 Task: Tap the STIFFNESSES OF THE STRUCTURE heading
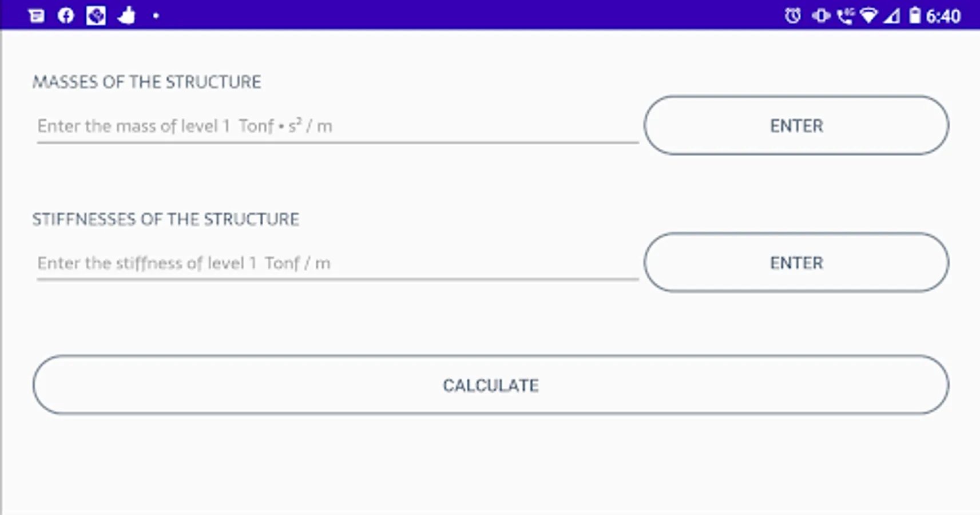(x=165, y=219)
